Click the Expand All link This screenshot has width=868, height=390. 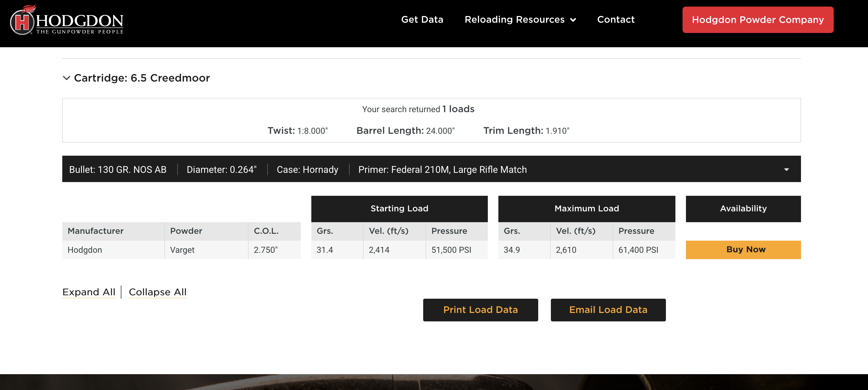tap(89, 292)
